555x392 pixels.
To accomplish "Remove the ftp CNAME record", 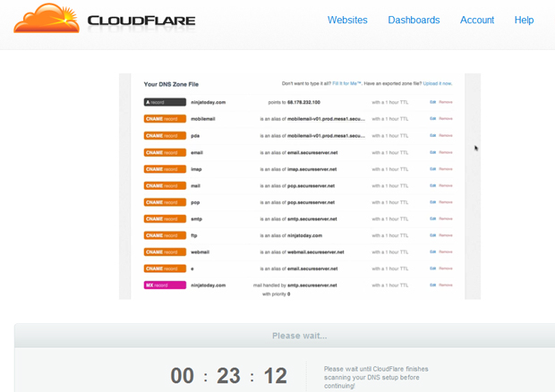I will [x=446, y=235].
